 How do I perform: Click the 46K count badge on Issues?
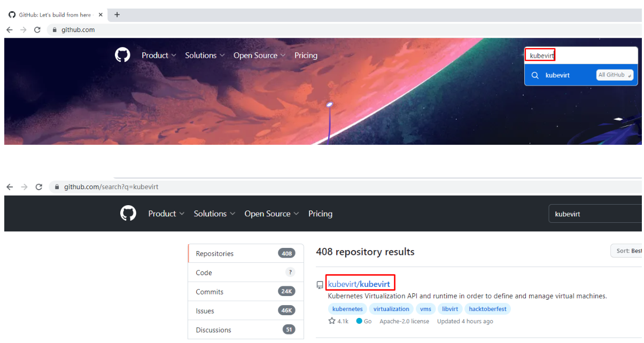tap(286, 310)
